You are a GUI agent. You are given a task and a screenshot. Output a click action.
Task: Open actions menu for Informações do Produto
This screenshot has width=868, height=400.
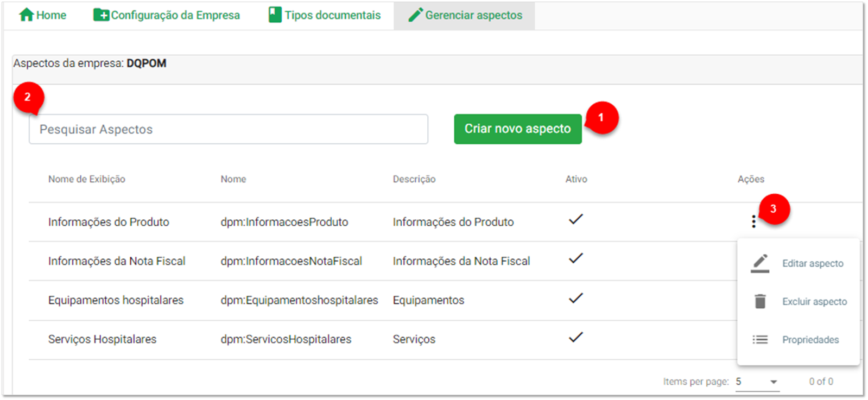click(753, 221)
